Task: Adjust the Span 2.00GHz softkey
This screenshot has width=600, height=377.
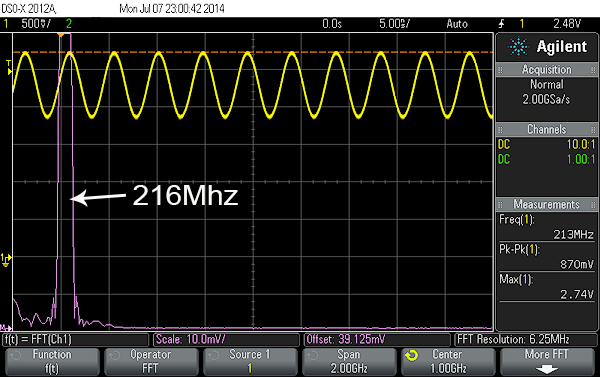Action: tap(349, 361)
